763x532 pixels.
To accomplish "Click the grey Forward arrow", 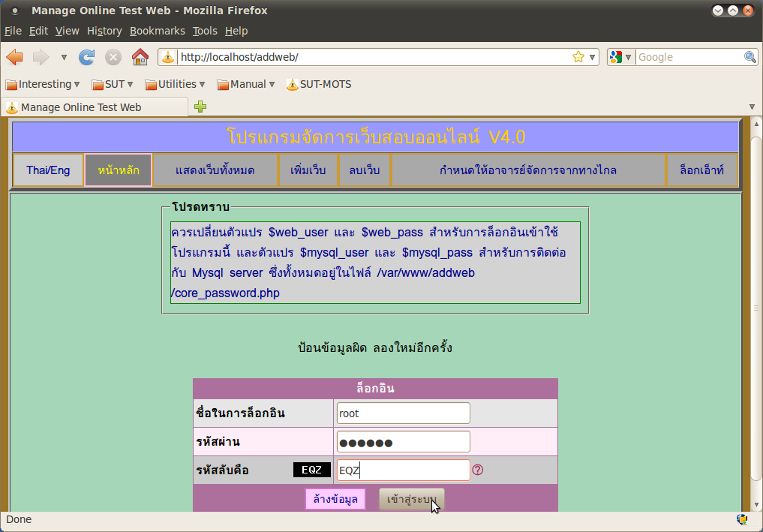I will point(41,57).
